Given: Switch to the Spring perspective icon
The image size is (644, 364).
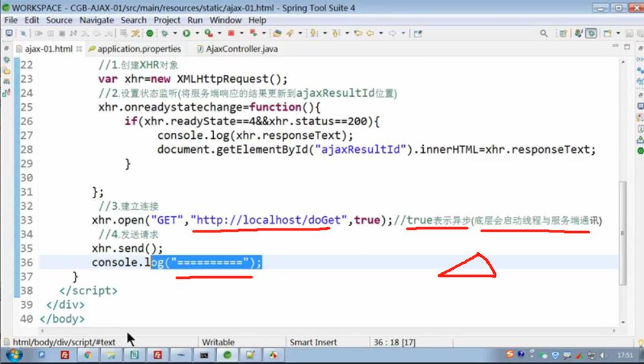Looking at the screenshot, I should 591,34.
